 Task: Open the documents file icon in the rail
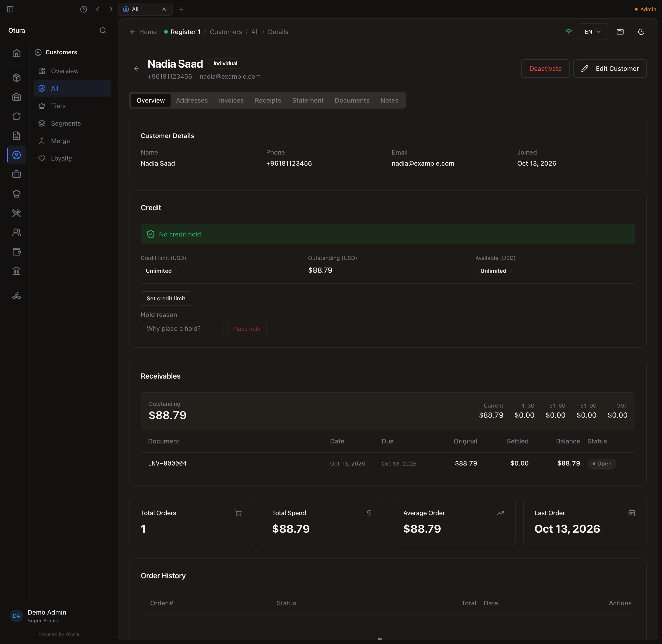[x=17, y=136]
